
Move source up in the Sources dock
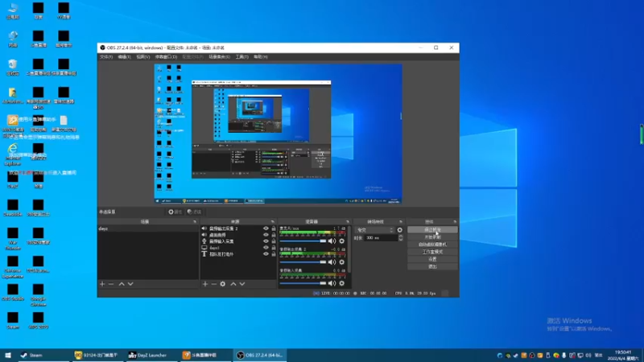tap(233, 284)
